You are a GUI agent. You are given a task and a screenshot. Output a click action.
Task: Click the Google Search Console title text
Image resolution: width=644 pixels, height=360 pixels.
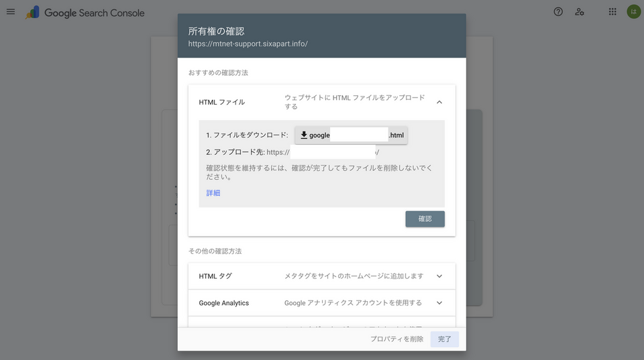(x=95, y=13)
